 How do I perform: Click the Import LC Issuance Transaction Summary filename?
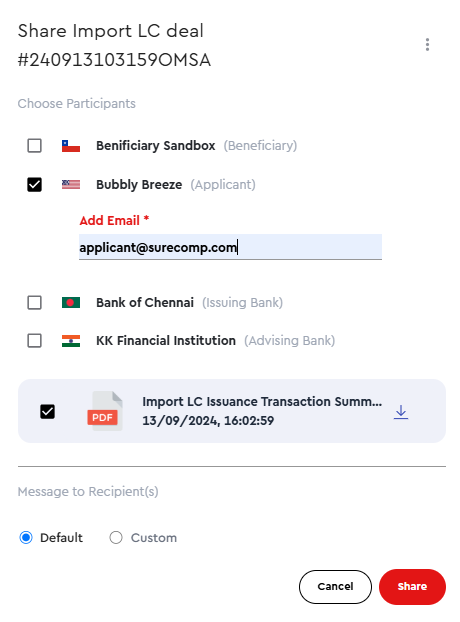click(x=262, y=401)
